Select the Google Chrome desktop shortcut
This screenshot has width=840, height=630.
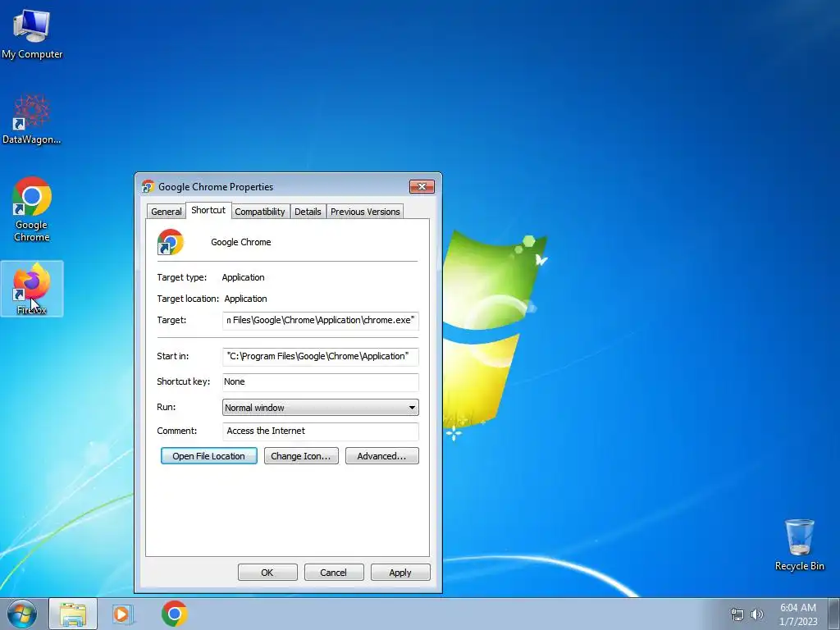pos(32,209)
